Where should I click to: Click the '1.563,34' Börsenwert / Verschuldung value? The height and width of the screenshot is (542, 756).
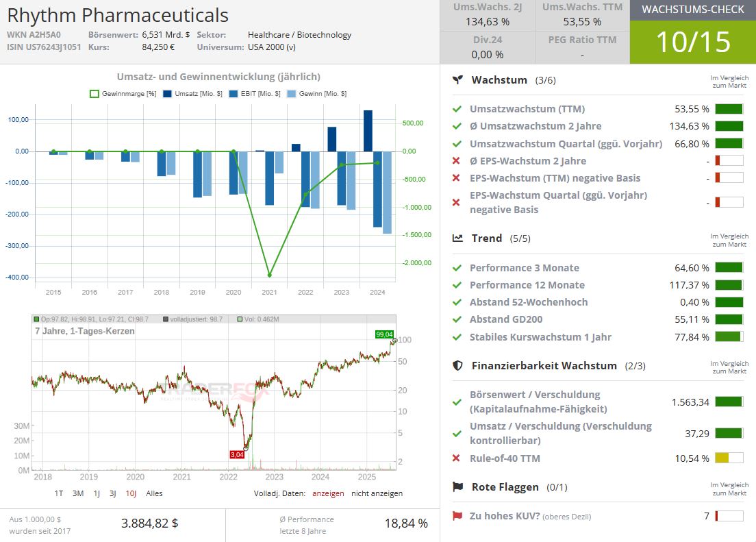(x=690, y=402)
